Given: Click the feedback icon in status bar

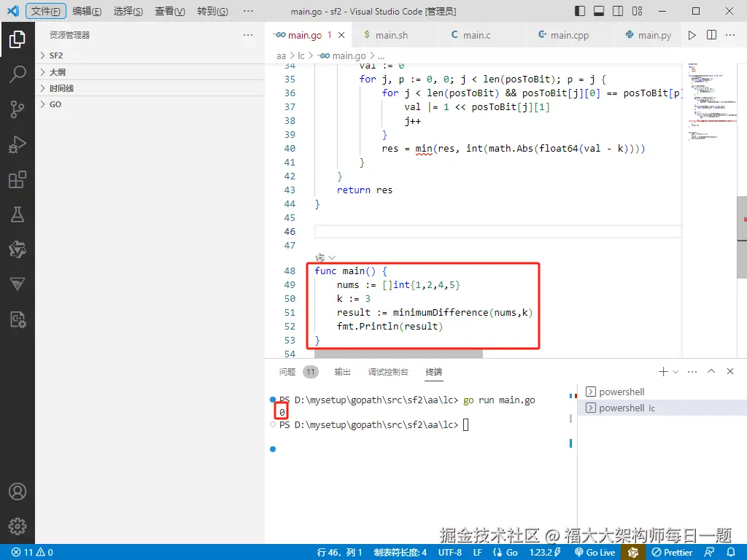Looking at the screenshot, I should (x=709, y=552).
